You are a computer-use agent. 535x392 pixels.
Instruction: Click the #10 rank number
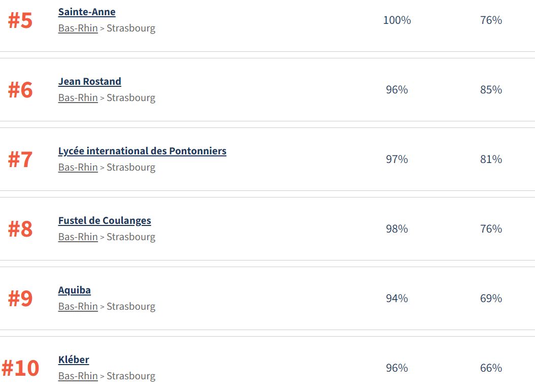20,369
